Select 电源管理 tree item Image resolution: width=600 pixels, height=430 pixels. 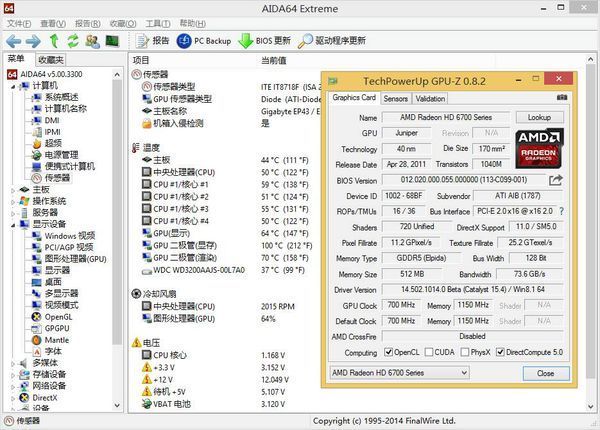[x=62, y=155]
